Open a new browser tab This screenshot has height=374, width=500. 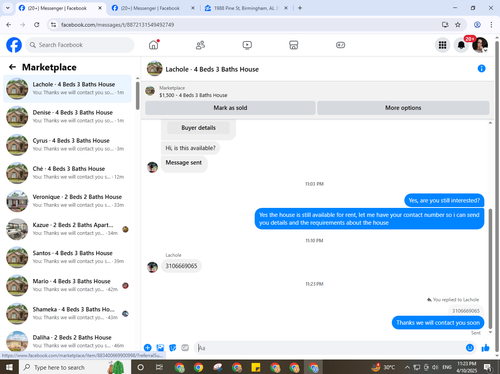[300, 8]
